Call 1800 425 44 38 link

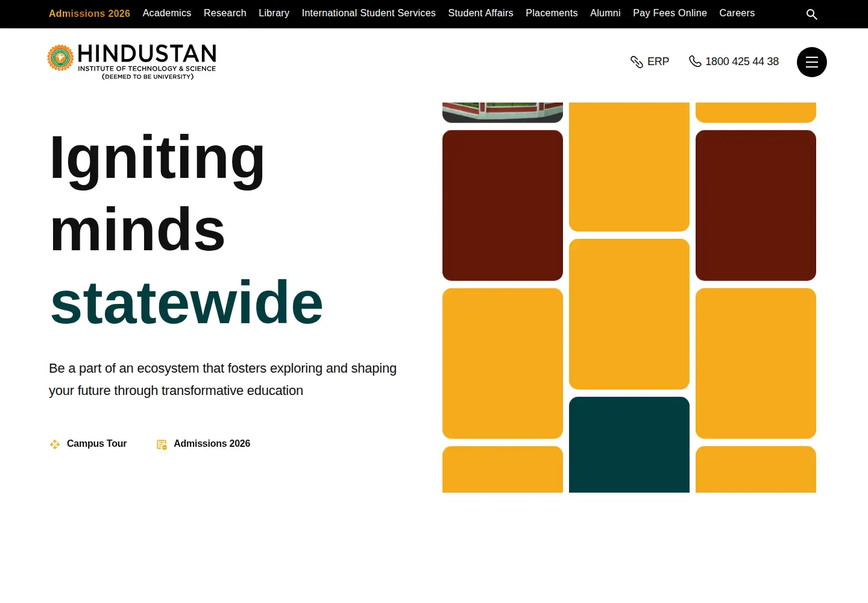[x=742, y=62]
